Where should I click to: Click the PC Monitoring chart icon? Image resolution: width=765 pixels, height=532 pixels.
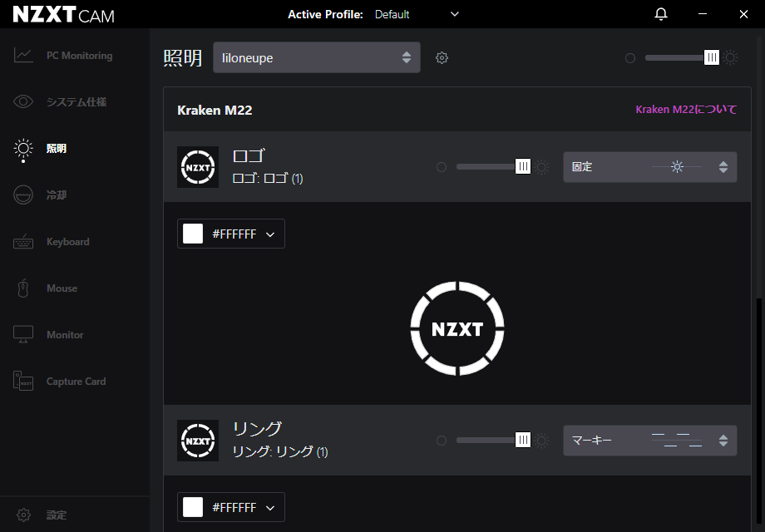click(23, 56)
